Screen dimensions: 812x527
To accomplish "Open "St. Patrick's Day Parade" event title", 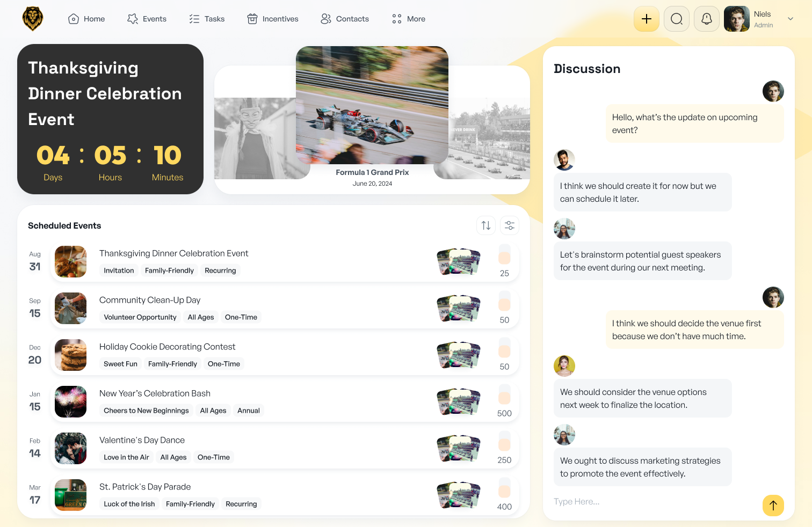I will pyautogui.click(x=145, y=487).
